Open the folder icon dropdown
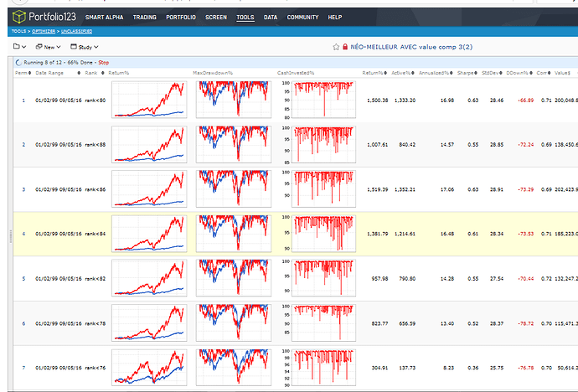578x392 pixels. 19,47
